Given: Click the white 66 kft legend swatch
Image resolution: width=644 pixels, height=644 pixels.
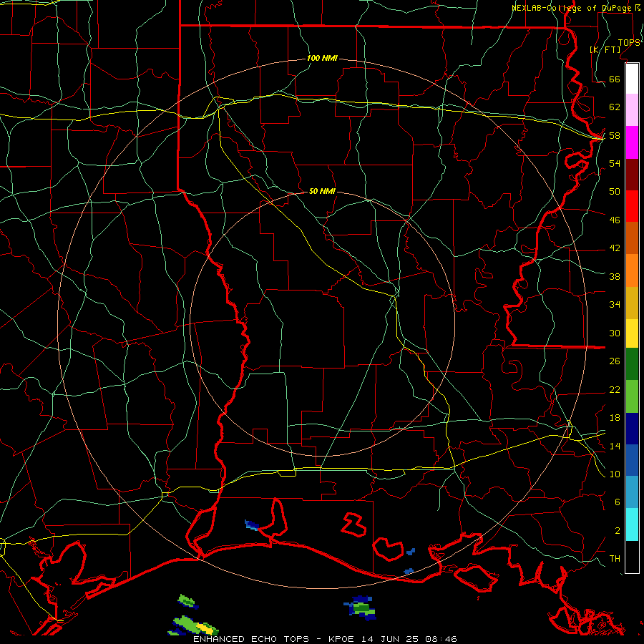Looking at the screenshot, I should click(632, 79).
